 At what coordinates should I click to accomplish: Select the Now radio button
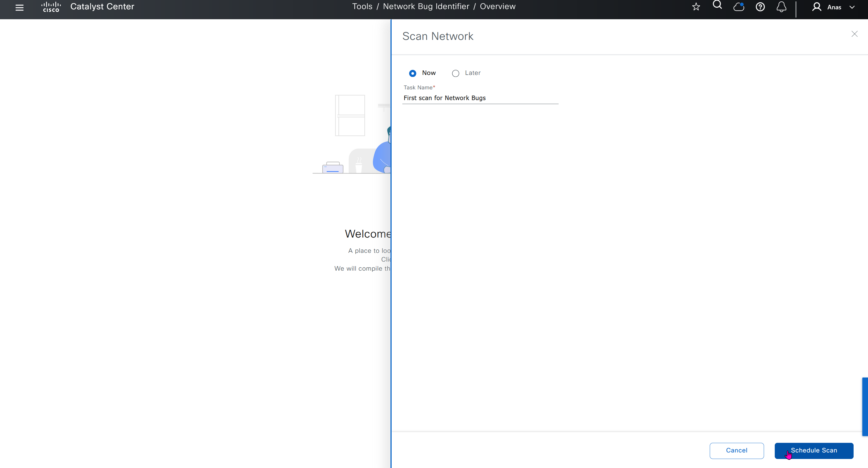pyautogui.click(x=413, y=73)
